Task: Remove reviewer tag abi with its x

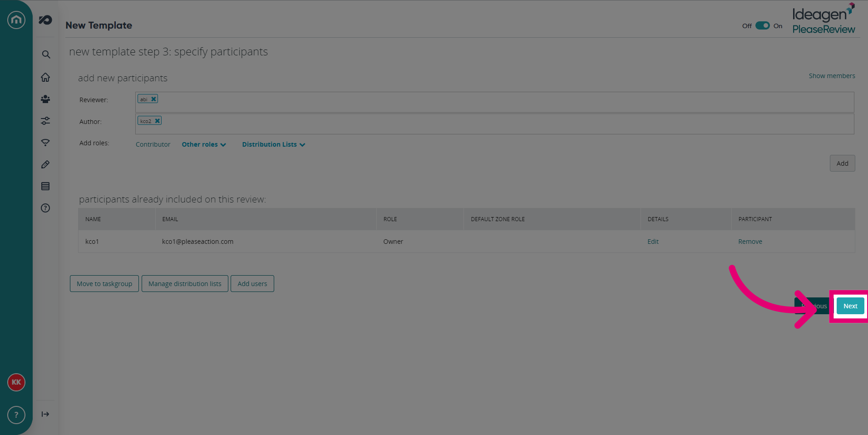Action: [x=153, y=99]
